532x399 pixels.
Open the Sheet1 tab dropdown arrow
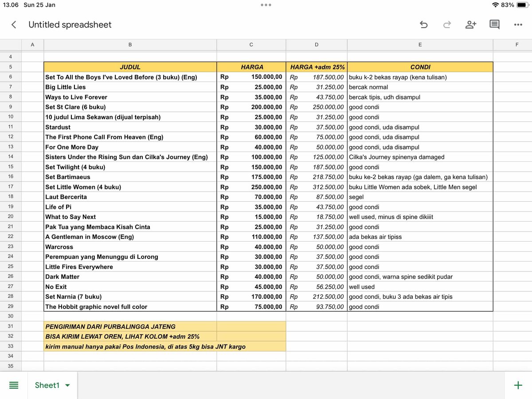point(67,386)
